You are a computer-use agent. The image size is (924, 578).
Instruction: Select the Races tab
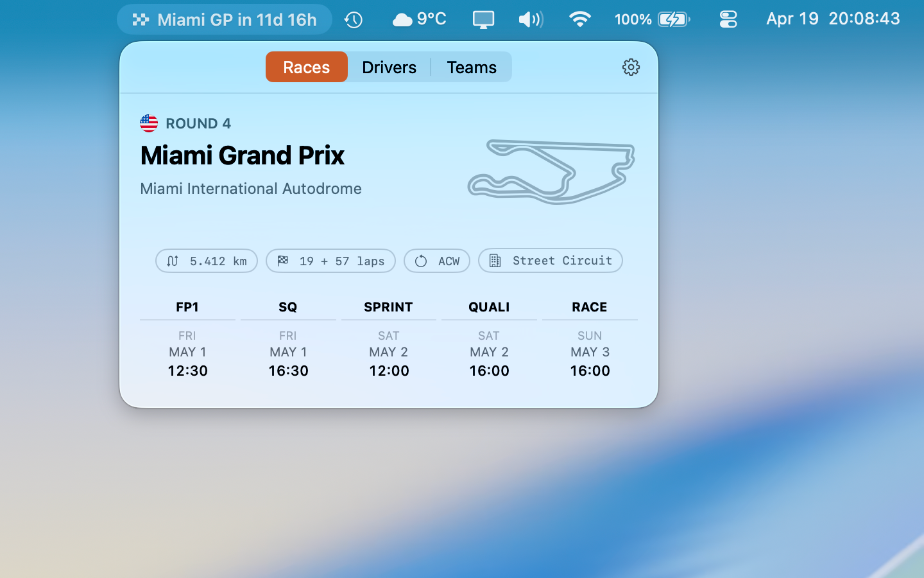(307, 67)
